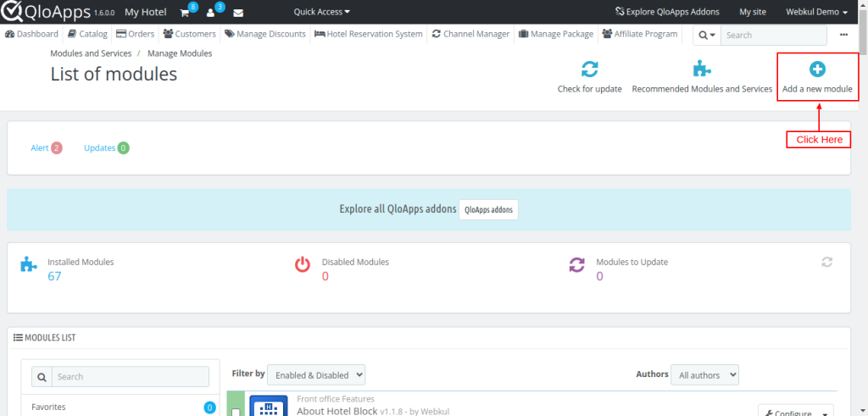Click the Disabled Modules count 0
The width and height of the screenshot is (868, 416).
pyautogui.click(x=325, y=276)
